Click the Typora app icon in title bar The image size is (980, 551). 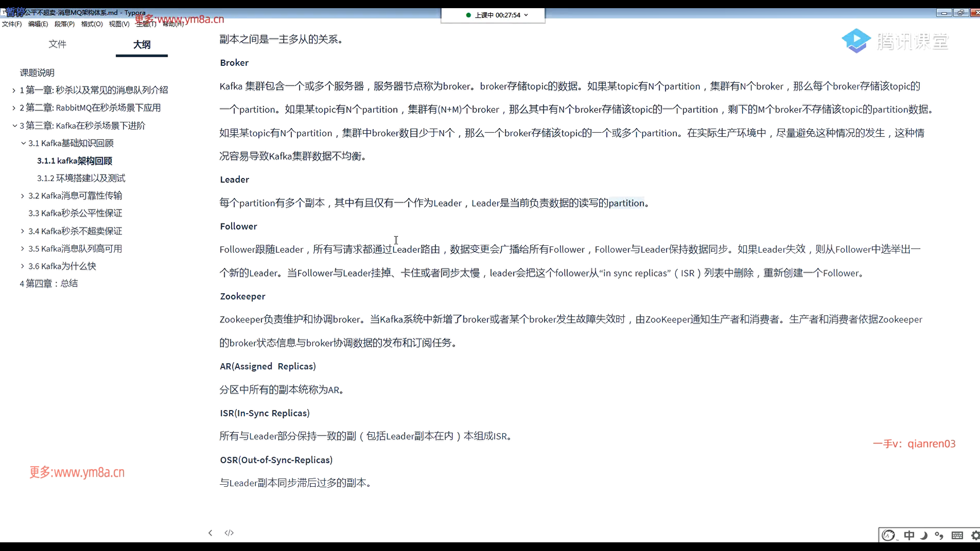[x=4, y=12]
